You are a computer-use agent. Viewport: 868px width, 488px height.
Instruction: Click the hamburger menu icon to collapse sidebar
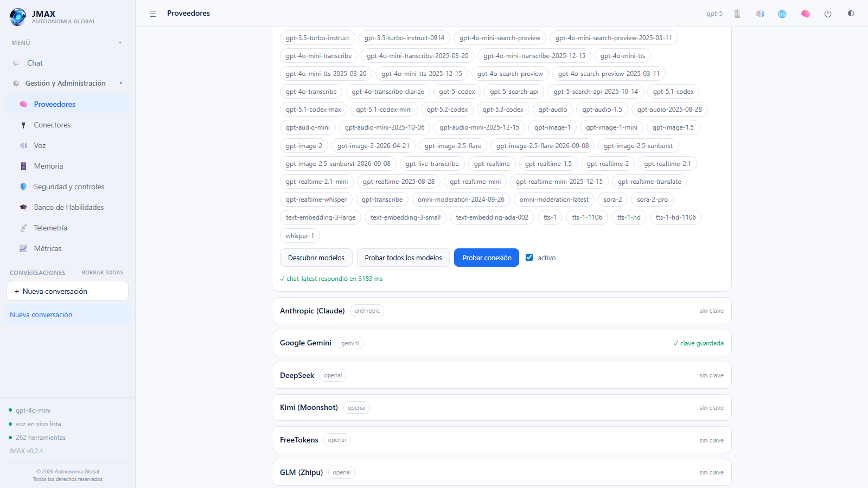point(153,14)
